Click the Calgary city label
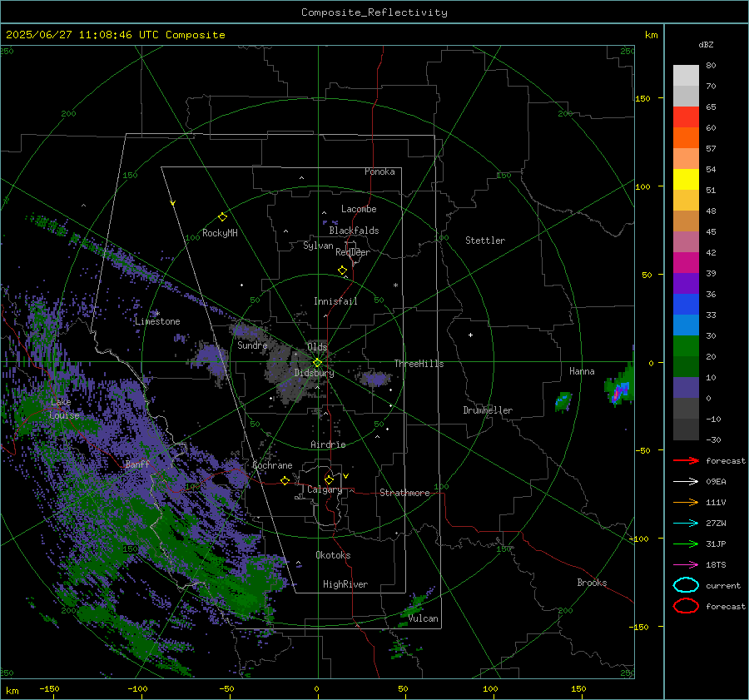Screen dimensions: 749x700 pos(325,489)
